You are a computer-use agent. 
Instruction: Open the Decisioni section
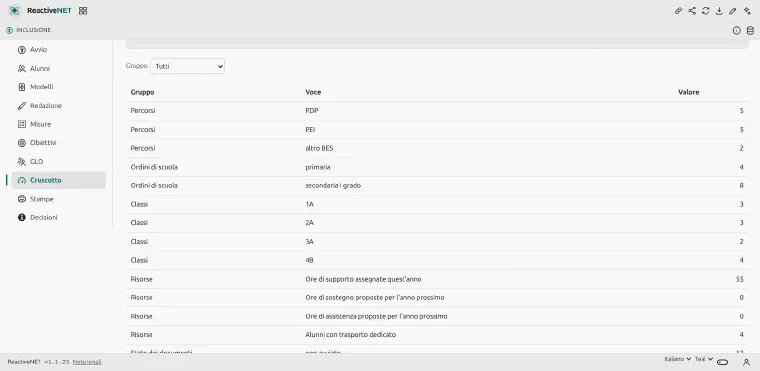(x=59, y=217)
